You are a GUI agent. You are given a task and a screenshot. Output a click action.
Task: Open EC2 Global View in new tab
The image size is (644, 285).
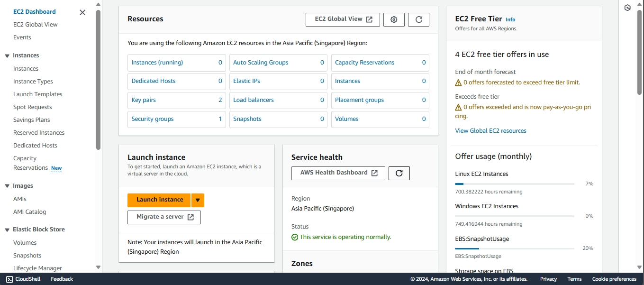343,19
